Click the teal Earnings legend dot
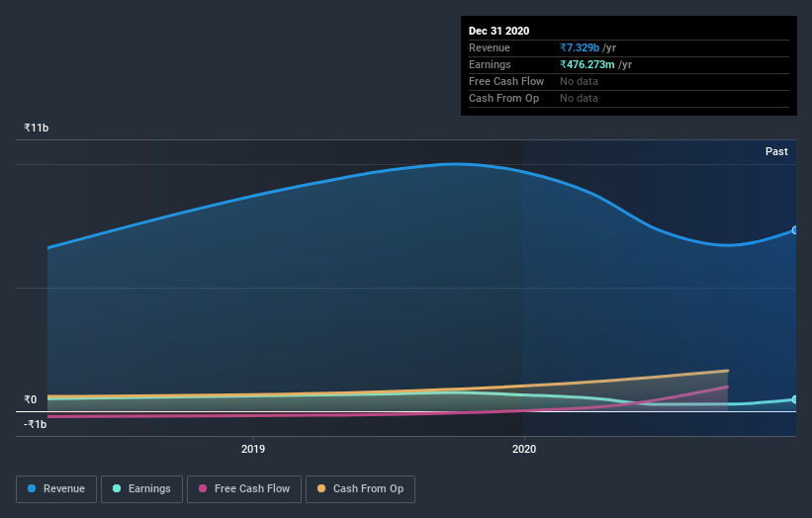 pos(117,488)
